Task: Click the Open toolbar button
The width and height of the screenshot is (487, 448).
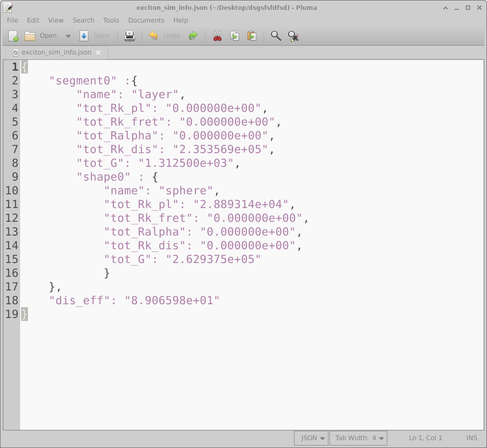Action: (47, 35)
